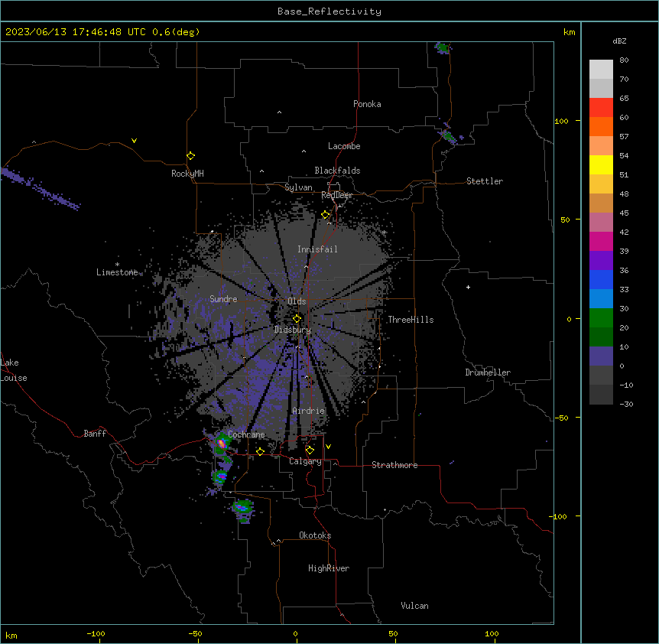Click the light blue swatch below 33 dBZ
The width and height of the screenshot is (659, 644).
[x=601, y=299]
